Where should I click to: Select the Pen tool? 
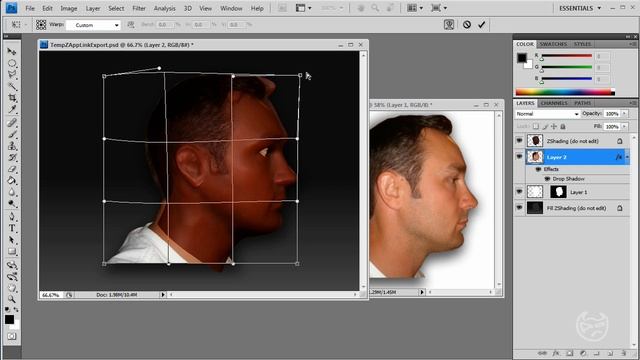[x=11, y=217]
